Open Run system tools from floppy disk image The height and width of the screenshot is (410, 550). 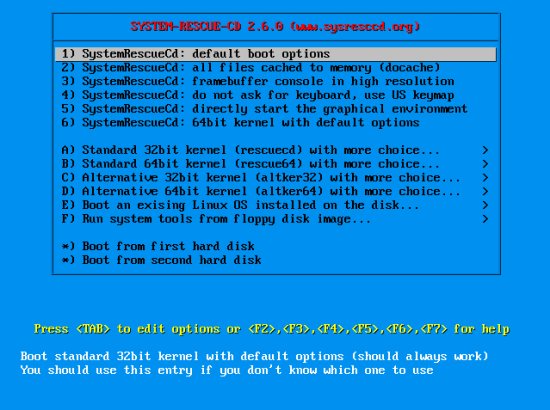(276, 219)
